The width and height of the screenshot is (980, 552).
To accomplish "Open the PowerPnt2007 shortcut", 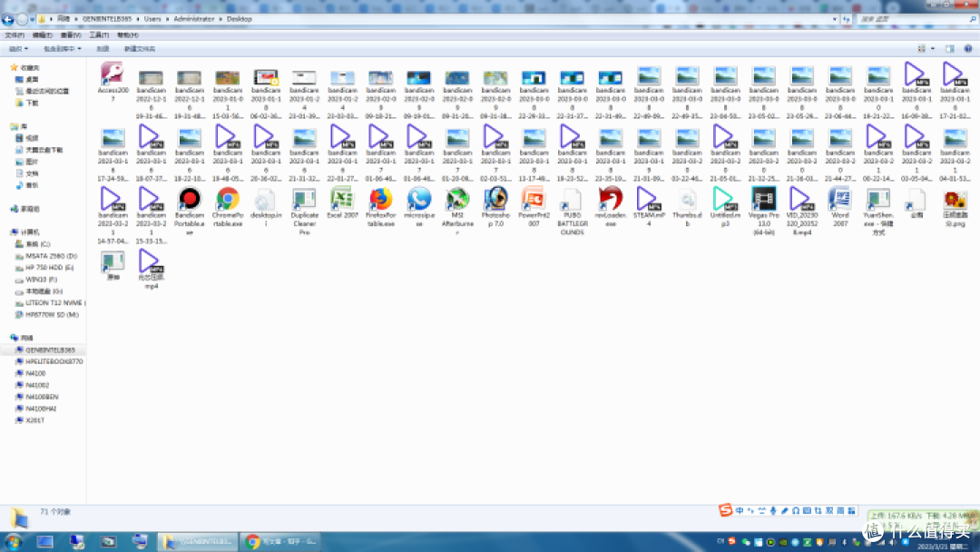I will (534, 207).
